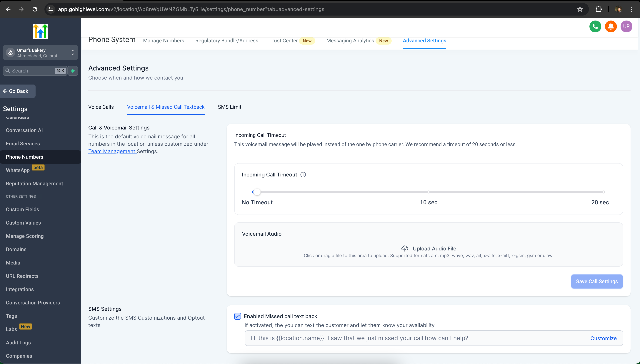This screenshot has height=364, width=640.
Task: Click the orange notification bell icon
Action: click(611, 26)
